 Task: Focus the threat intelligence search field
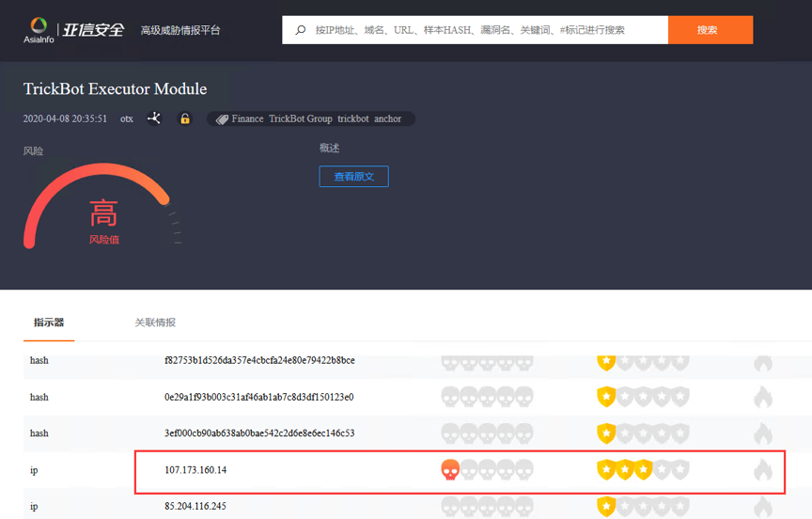475,30
